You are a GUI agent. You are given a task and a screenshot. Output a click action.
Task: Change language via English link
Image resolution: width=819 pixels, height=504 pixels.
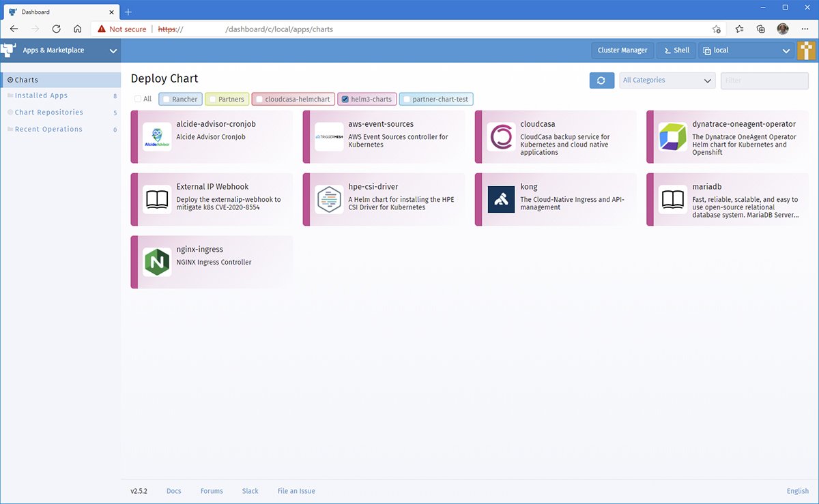[x=798, y=491]
